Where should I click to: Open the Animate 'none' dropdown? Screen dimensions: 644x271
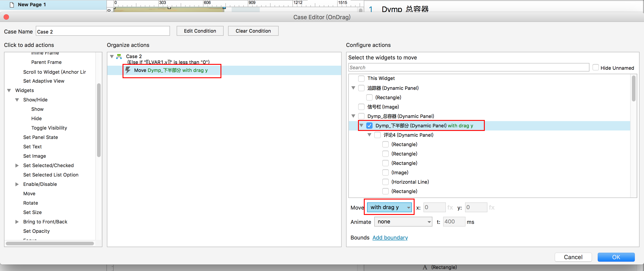(403, 222)
